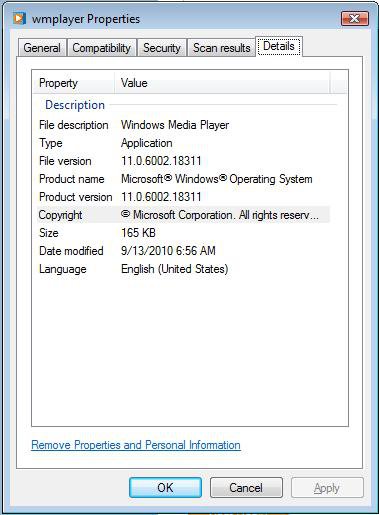View the Scan results tab
This screenshot has height=515, width=379.
tap(222, 48)
